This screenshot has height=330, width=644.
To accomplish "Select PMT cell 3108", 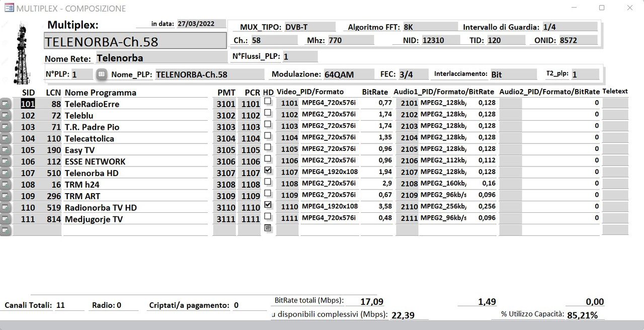I will coord(224,185).
